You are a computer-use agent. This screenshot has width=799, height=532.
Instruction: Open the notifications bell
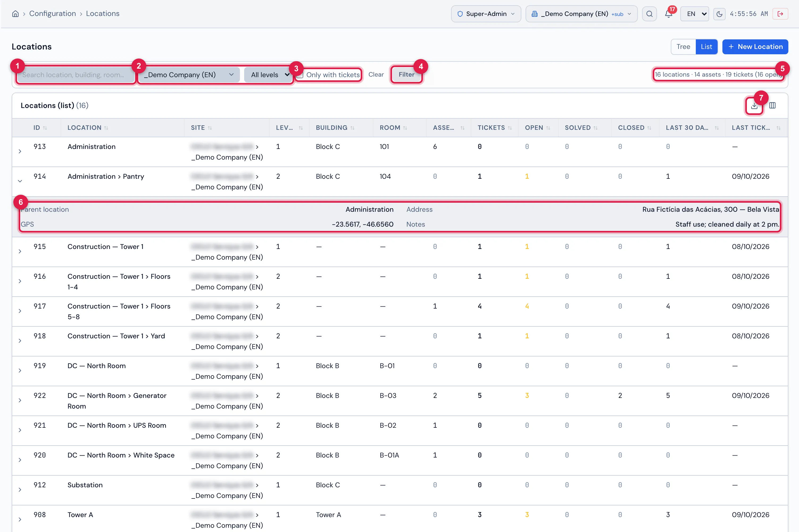point(668,14)
